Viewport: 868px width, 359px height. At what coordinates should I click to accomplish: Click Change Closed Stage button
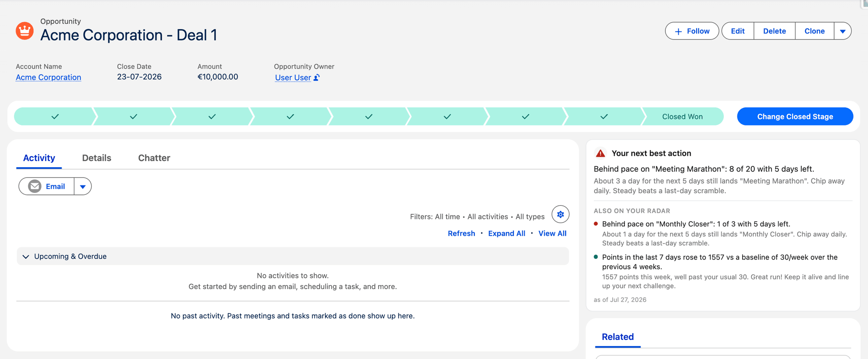(795, 116)
